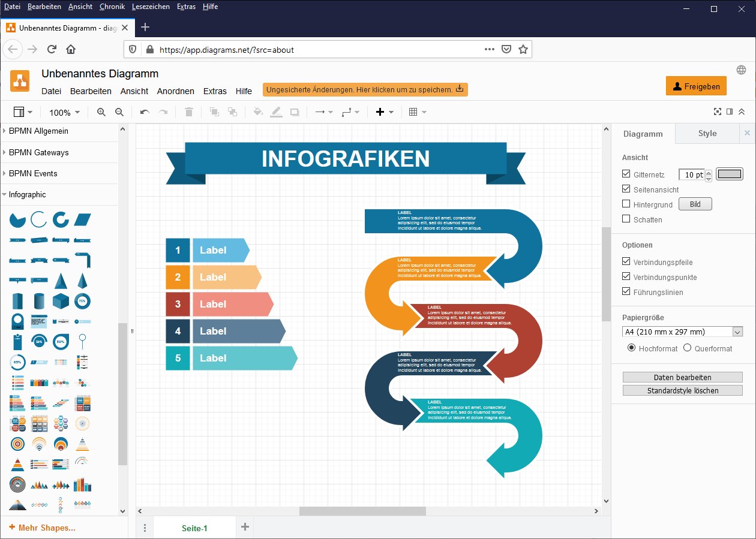Click the zoom in magnifier icon

(x=101, y=112)
